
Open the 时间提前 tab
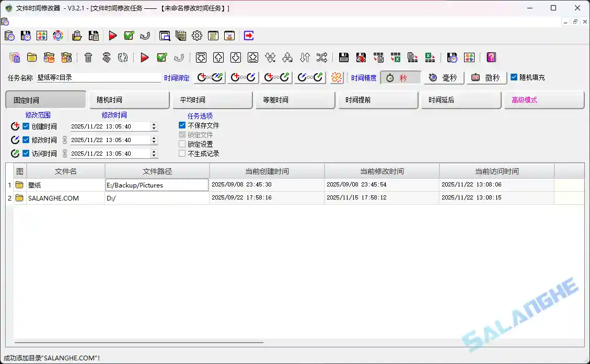point(377,99)
